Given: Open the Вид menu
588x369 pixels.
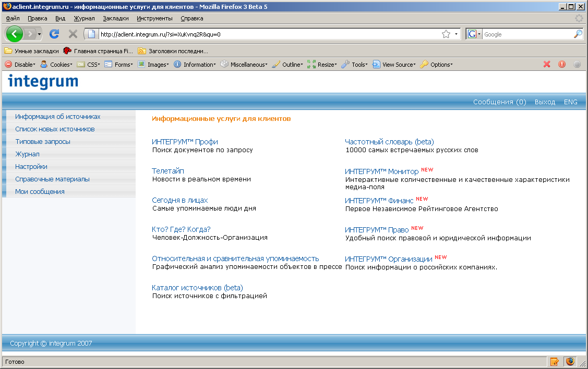Looking at the screenshot, I should coord(60,18).
